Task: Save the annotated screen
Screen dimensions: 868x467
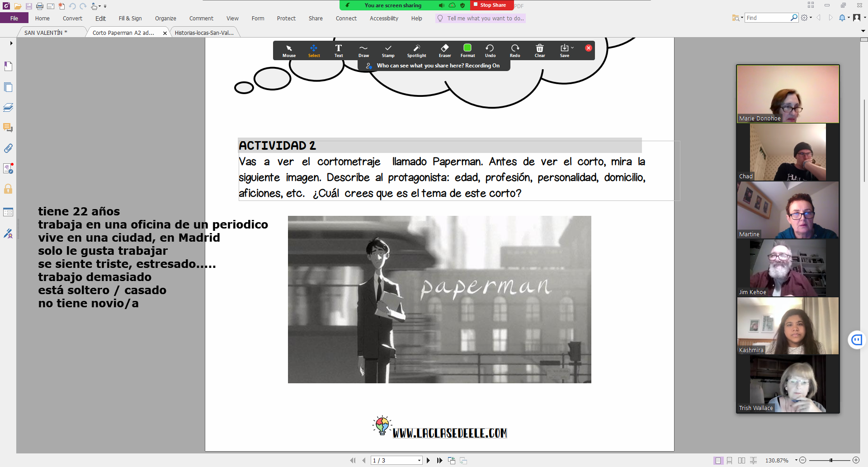Action: (564, 51)
